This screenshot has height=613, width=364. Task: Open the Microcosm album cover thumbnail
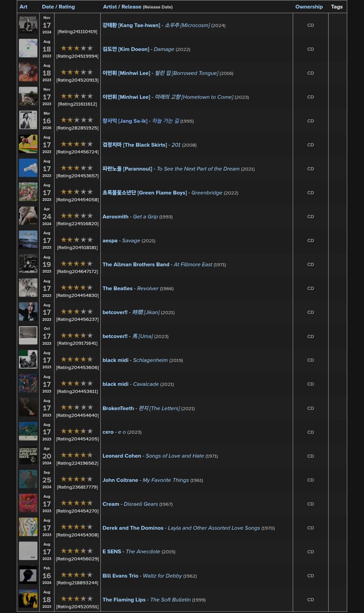pyautogui.click(x=28, y=25)
